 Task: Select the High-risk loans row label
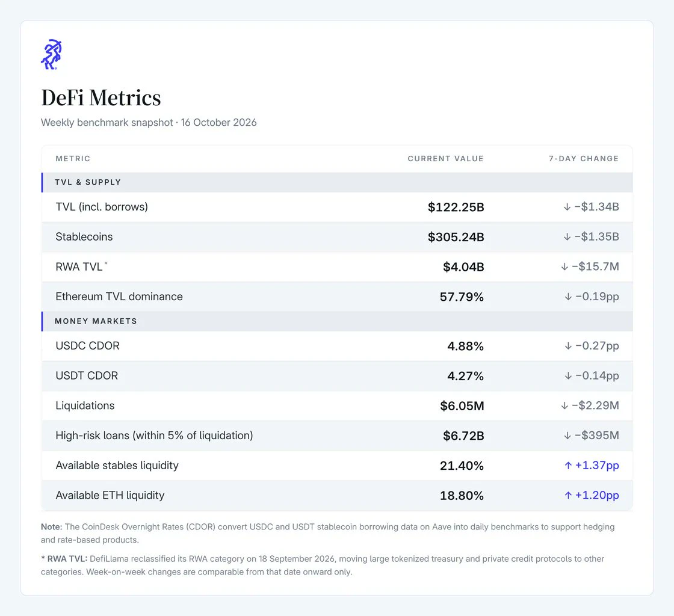pyautogui.click(x=154, y=436)
